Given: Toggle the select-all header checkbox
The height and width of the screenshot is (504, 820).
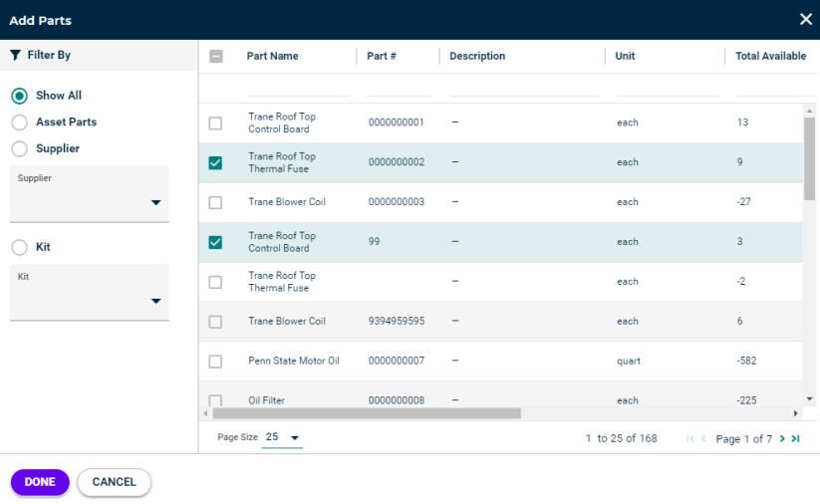Looking at the screenshot, I should (x=216, y=56).
